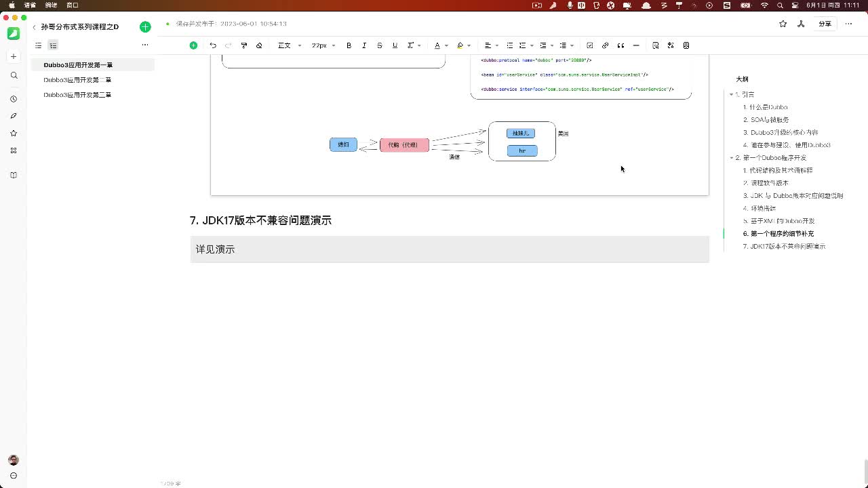Toggle underline formatting
This screenshot has width=868, height=488.
coord(395,45)
